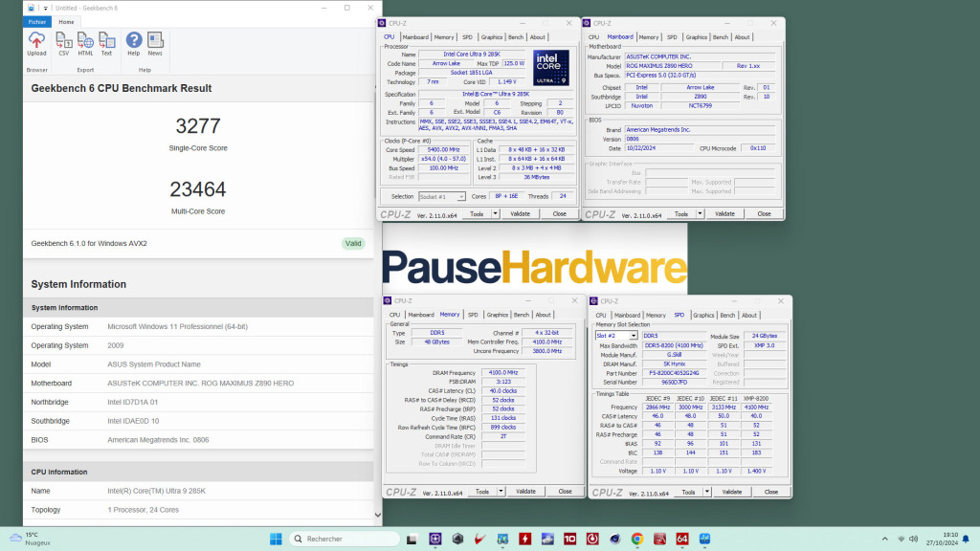Open the red 10 icon on taskbar
980x551 pixels.
[x=570, y=540]
